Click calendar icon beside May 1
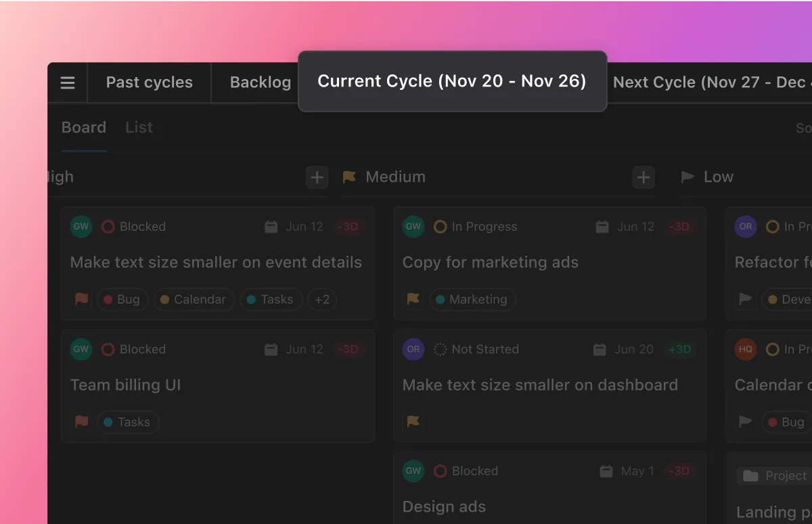Screen dimensions: 812x524 [606, 471]
